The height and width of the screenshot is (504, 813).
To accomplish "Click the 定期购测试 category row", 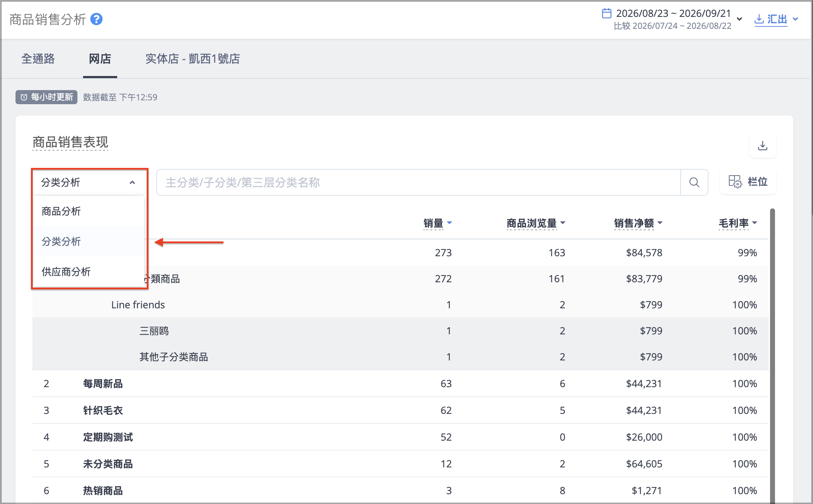I will pos(401,437).
